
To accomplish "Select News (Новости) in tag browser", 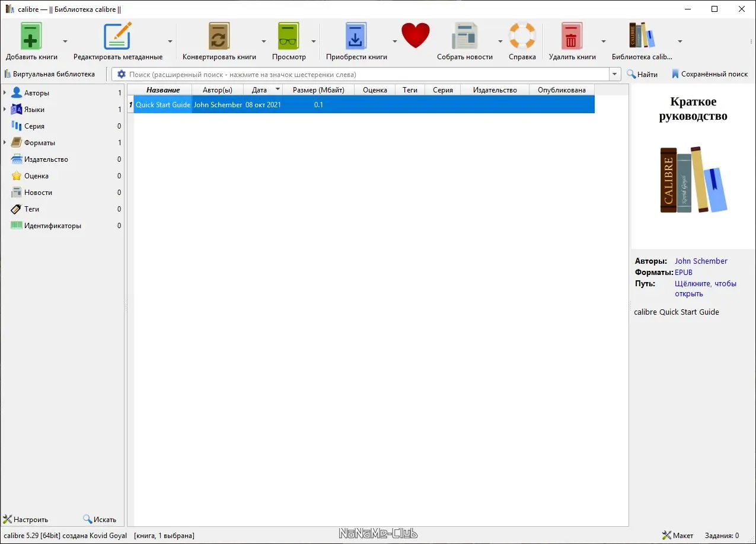I will [38, 193].
